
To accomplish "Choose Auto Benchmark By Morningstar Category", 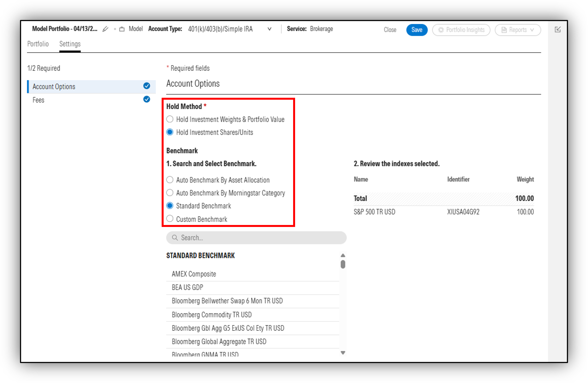I will click(170, 192).
